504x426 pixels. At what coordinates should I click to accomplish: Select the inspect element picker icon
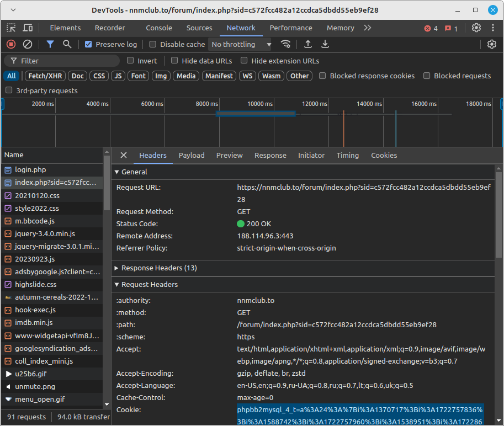coord(12,28)
